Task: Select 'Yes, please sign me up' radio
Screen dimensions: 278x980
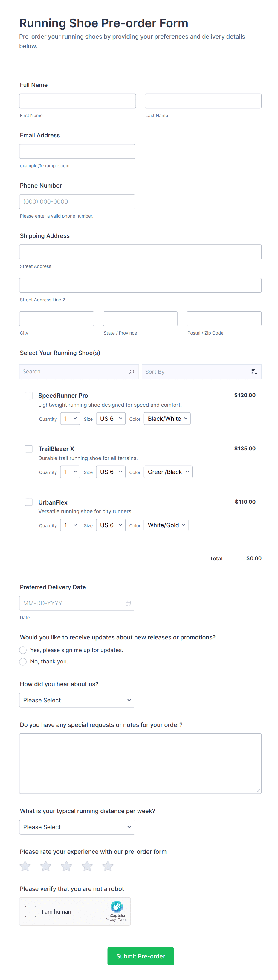Action: pyautogui.click(x=23, y=650)
